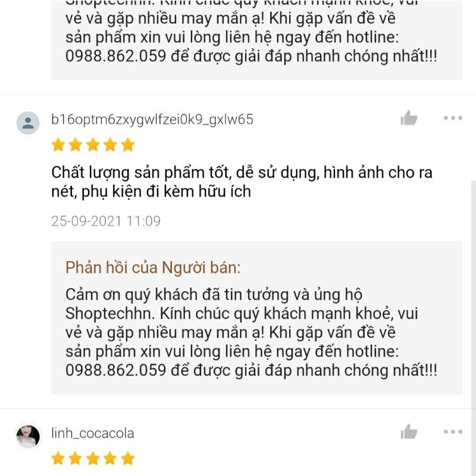Click third star in b16optm6zxygwlfzei0k9_gxlw65's rating

[93, 145]
